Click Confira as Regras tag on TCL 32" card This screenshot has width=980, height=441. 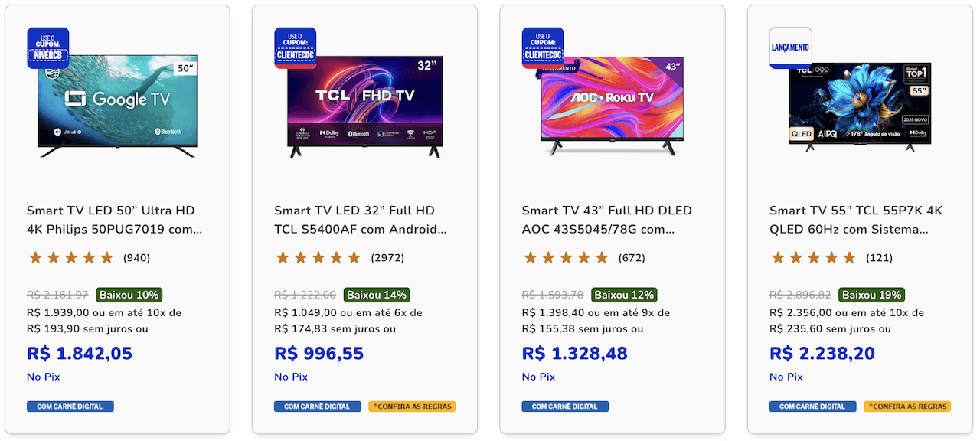click(412, 407)
